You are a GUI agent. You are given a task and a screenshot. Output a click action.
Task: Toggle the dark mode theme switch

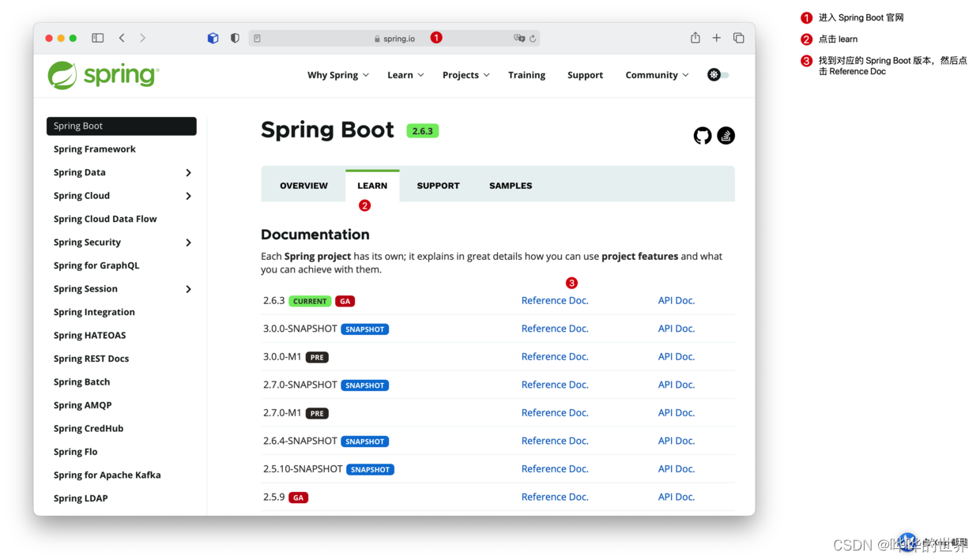pos(718,74)
